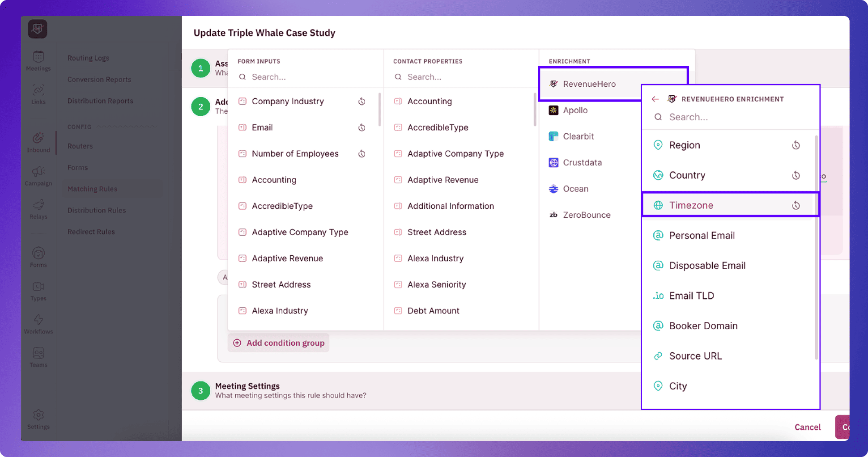Open Matching Rules config page
The width and height of the screenshot is (868, 457).
click(92, 189)
